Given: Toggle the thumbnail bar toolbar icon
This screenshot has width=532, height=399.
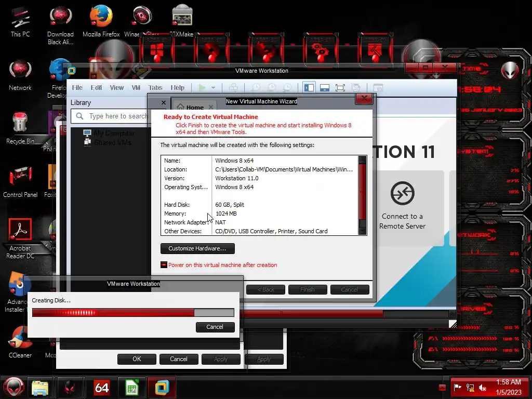Looking at the screenshot, I should coord(325,88).
